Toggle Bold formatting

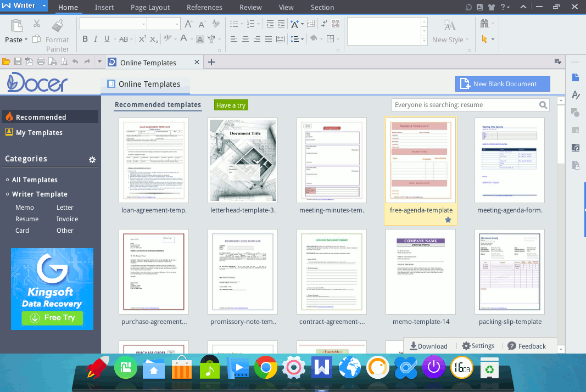click(85, 39)
